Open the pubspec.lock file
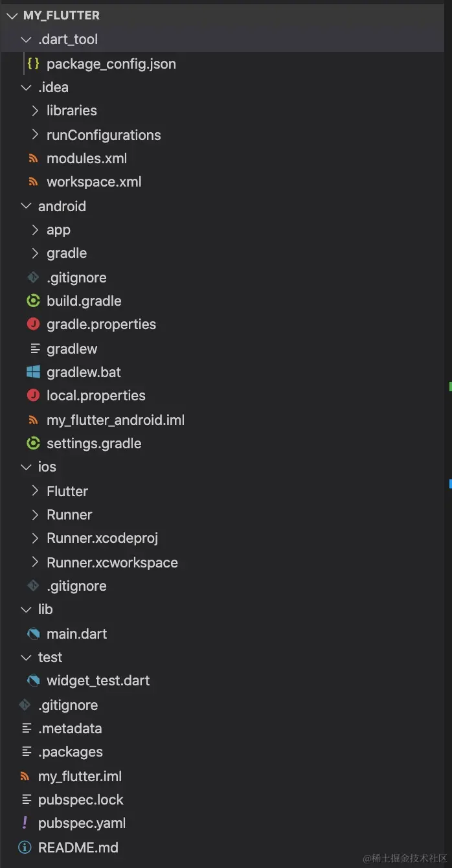The height and width of the screenshot is (868, 452). (x=80, y=800)
